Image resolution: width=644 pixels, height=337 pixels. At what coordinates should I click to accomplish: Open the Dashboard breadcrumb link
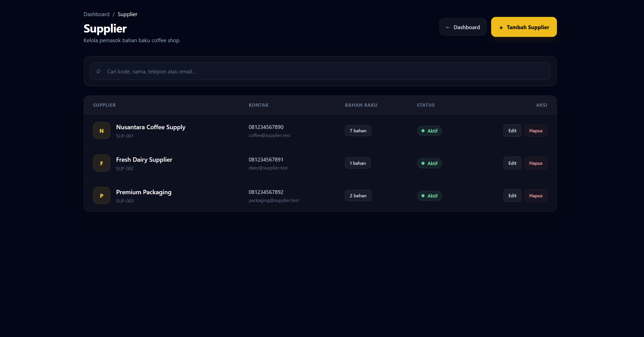[x=97, y=14]
